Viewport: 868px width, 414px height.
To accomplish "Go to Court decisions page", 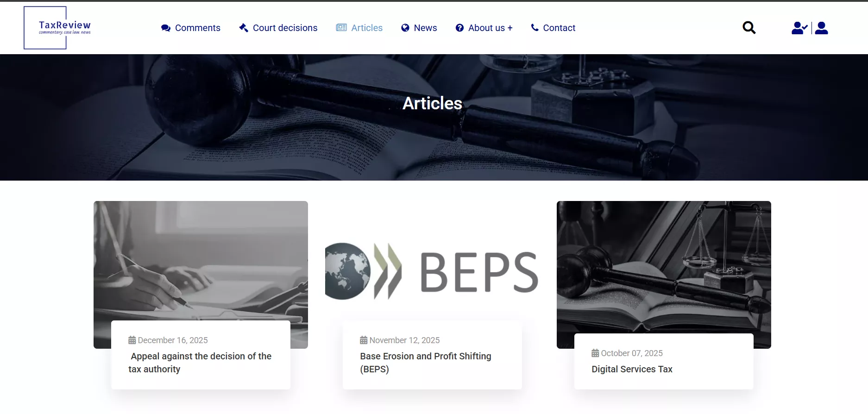I will point(285,28).
